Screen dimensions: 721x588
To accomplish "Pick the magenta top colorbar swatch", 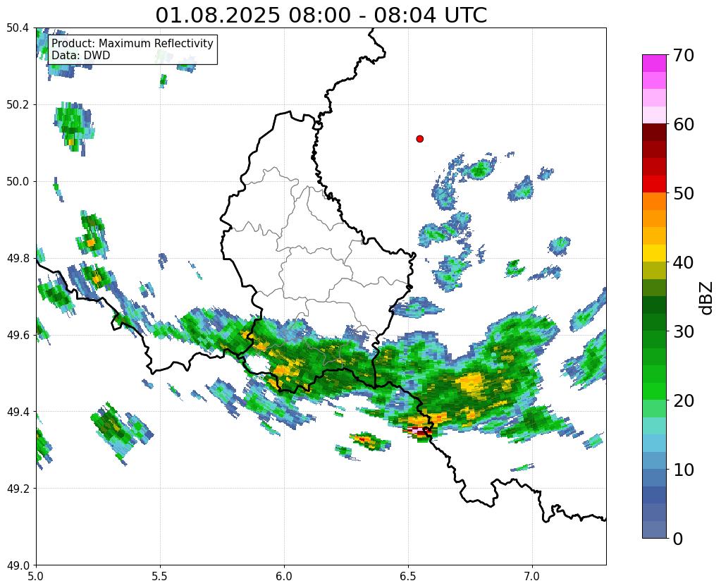I will click(x=654, y=63).
